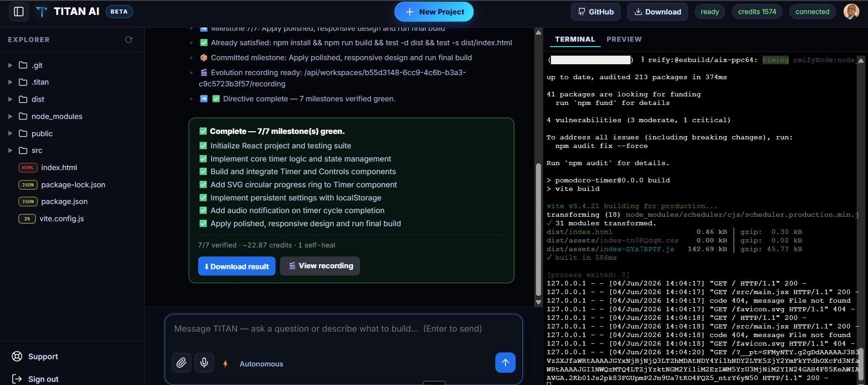Click the package icon by 'Committed milestone'
Image resolution: width=868 pixels, height=385 pixels.
click(x=204, y=57)
